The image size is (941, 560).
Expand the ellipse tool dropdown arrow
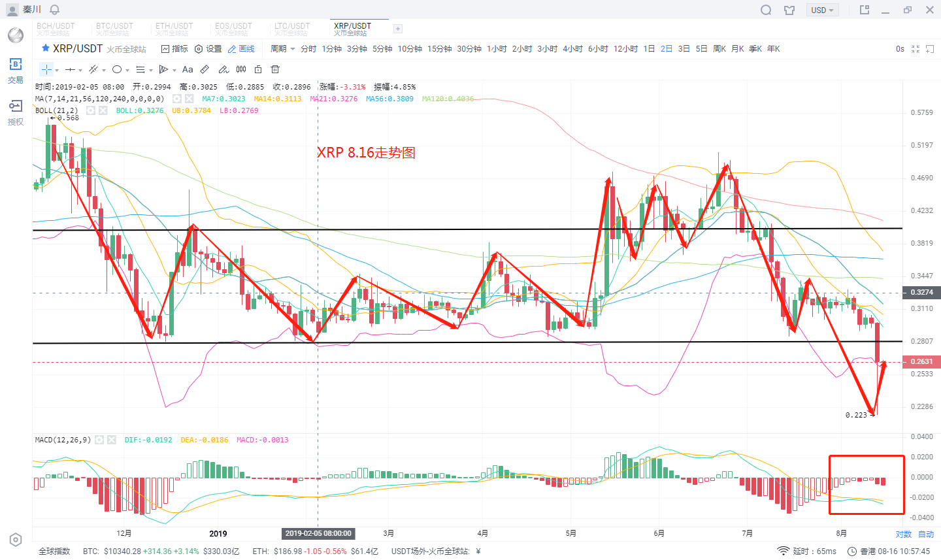[x=127, y=70]
